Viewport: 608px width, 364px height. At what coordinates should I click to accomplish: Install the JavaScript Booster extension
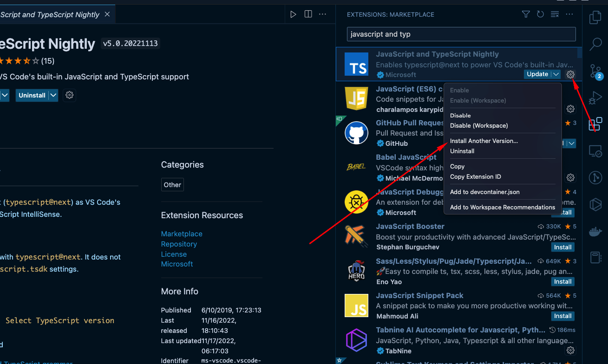point(562,247)
